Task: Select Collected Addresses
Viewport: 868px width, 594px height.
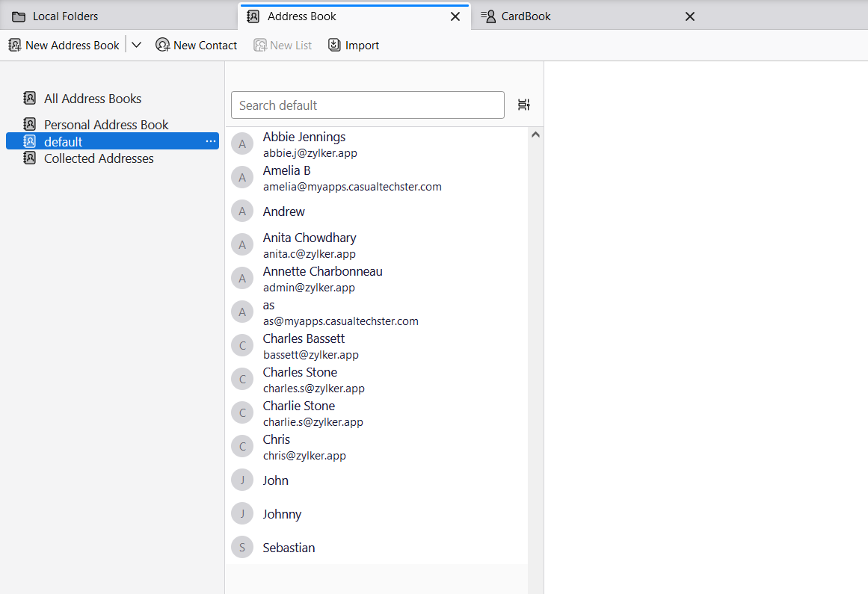Action: coord(112,158)
